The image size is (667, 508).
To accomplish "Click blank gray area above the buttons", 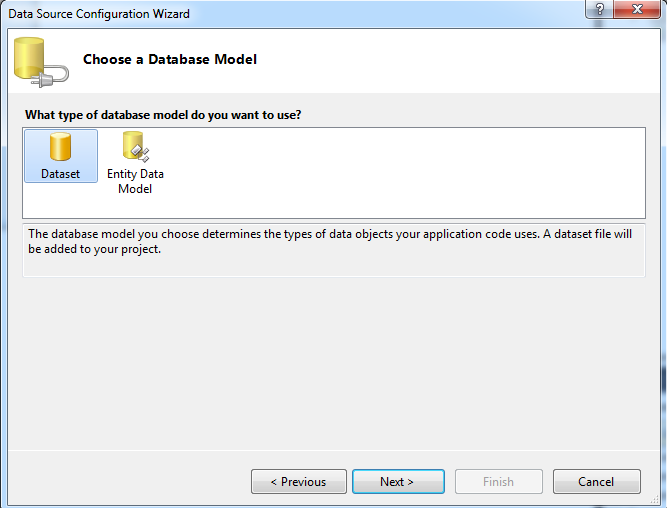I will (334, 364).
